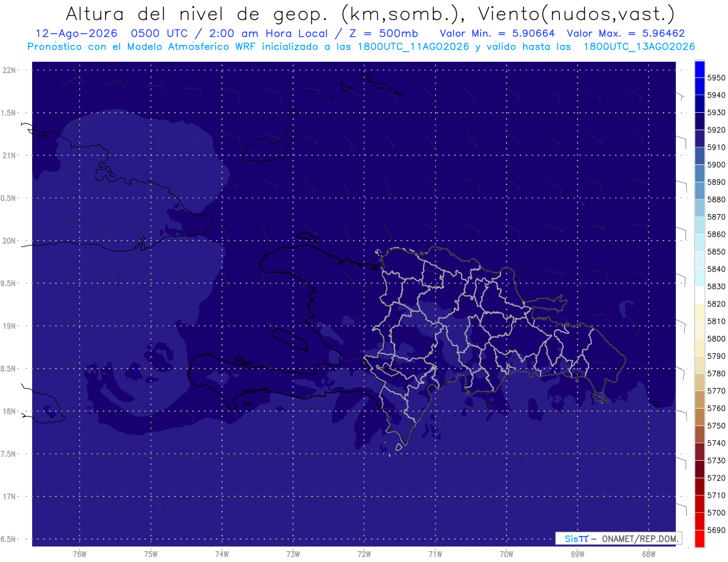
Task: Click the 68W longitude axis label
Action: pos(649,554)
